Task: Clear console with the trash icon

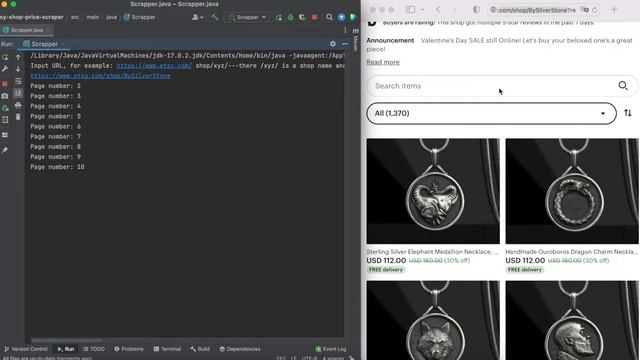Action: coord(18,117)
